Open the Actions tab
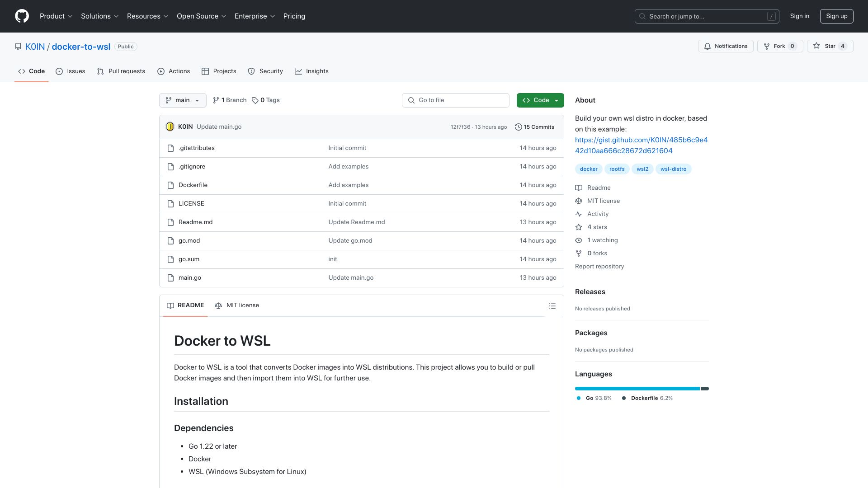The width and height of the screenshot is (868, 488). pos(174,71)
